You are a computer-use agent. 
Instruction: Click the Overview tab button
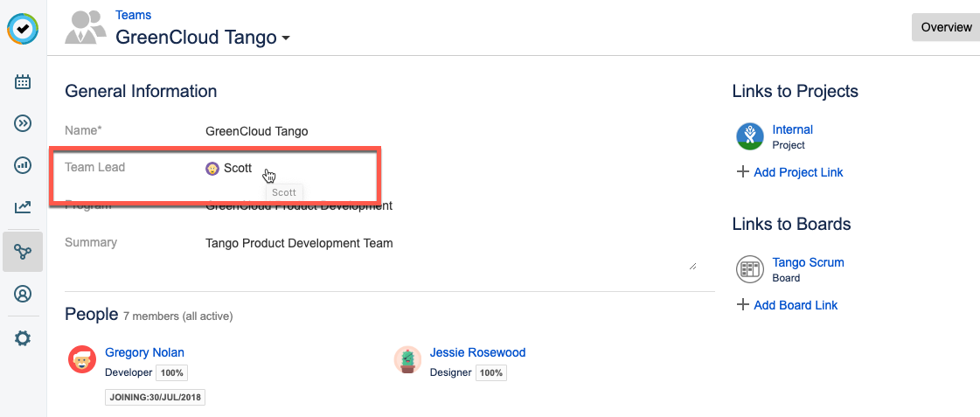(x=945, y=27)
